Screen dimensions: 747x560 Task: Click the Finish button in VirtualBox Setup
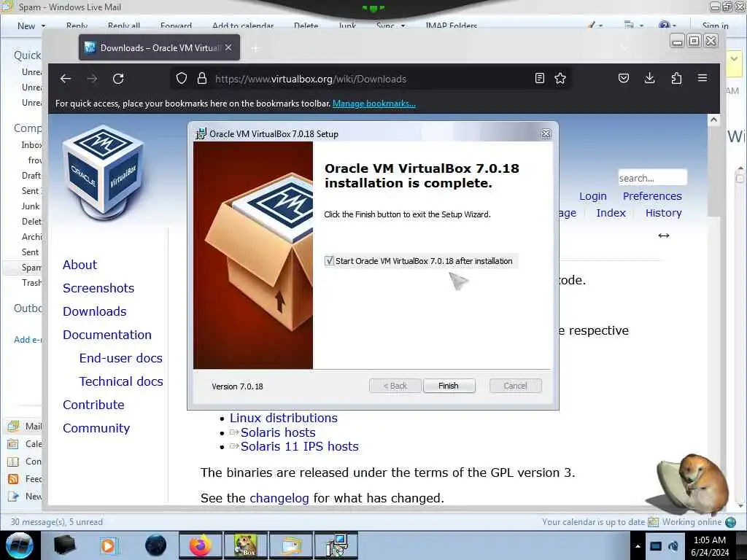[449, 386]
